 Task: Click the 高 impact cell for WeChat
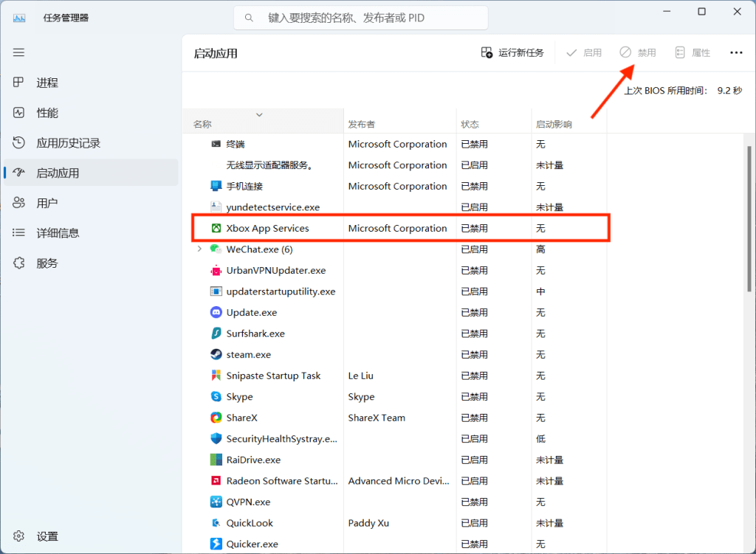tap(540, 249)
